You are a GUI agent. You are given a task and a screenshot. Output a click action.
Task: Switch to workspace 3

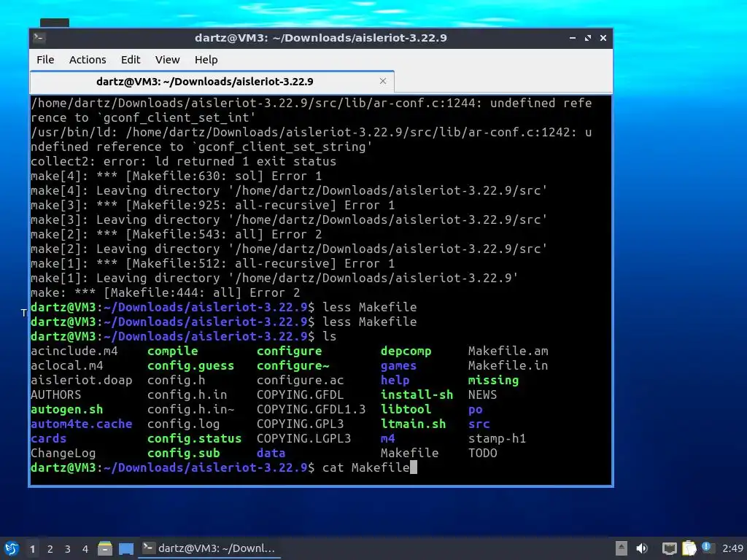68,549
